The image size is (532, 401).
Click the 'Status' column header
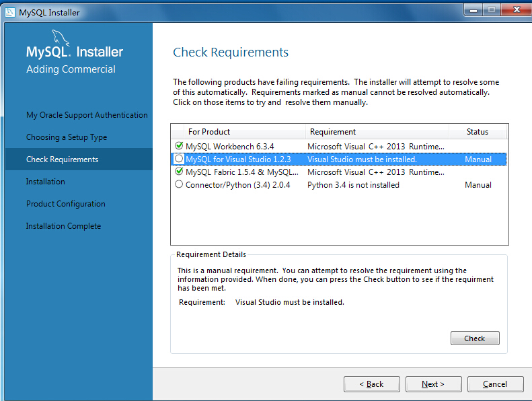pos(478,132)
